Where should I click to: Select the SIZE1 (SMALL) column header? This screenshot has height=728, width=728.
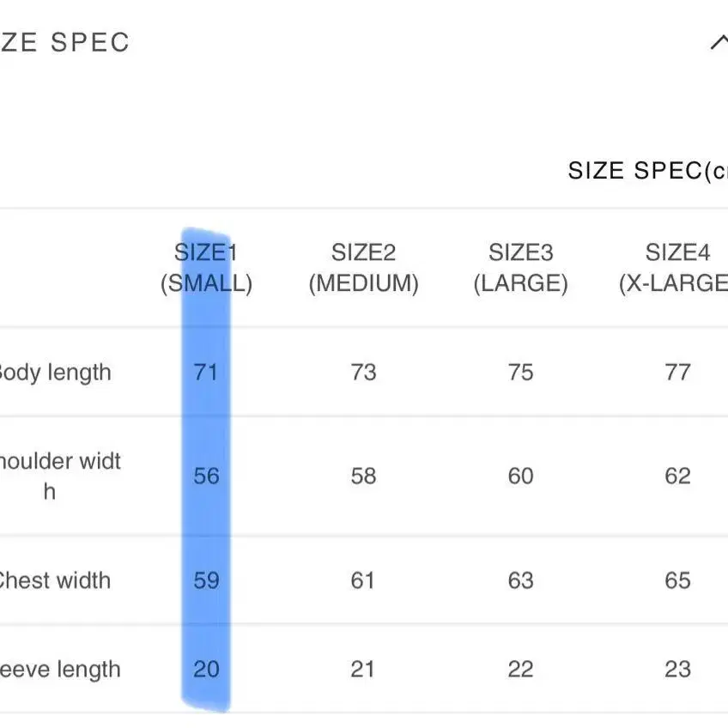pos(206,268)
